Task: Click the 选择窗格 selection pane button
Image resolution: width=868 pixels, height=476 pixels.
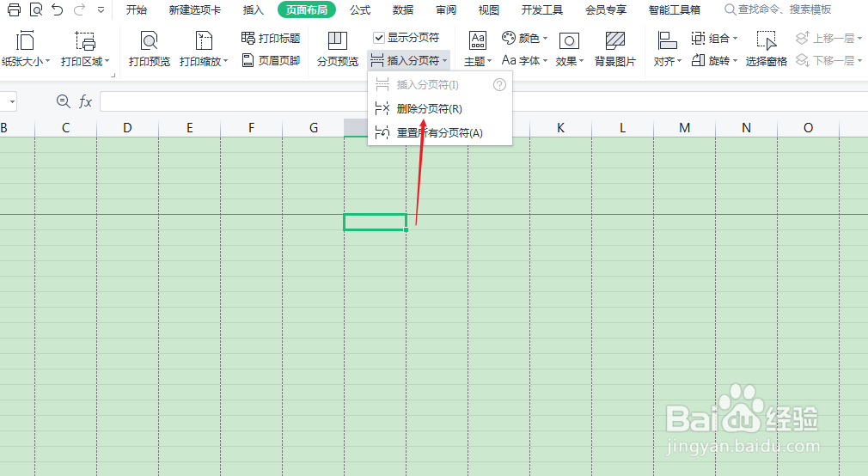Action: pos(766,49)
